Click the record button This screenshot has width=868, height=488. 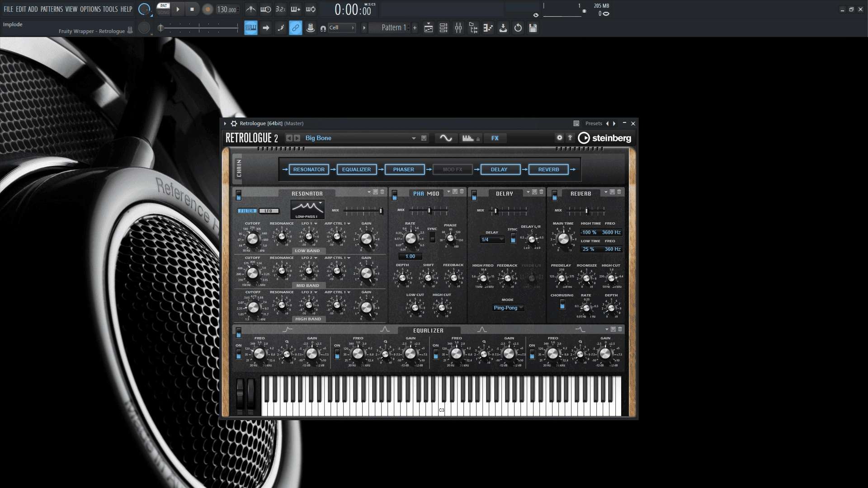point(208,9)
